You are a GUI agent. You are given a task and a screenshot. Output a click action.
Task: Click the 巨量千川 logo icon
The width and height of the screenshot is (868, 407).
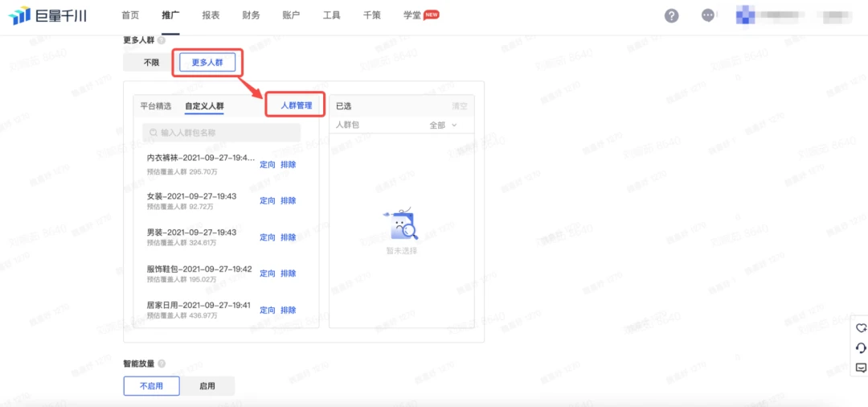click(19, 16)
